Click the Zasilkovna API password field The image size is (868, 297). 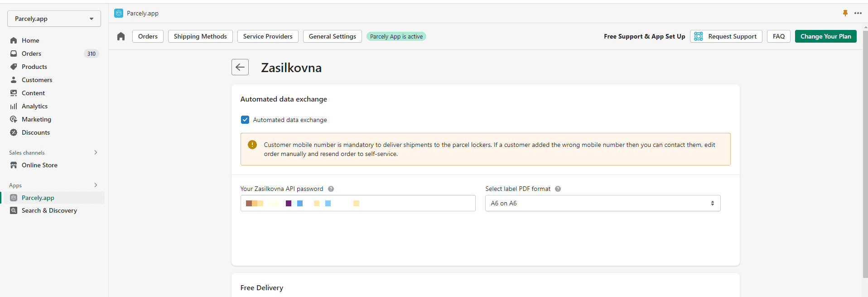[x=358, y=203]
